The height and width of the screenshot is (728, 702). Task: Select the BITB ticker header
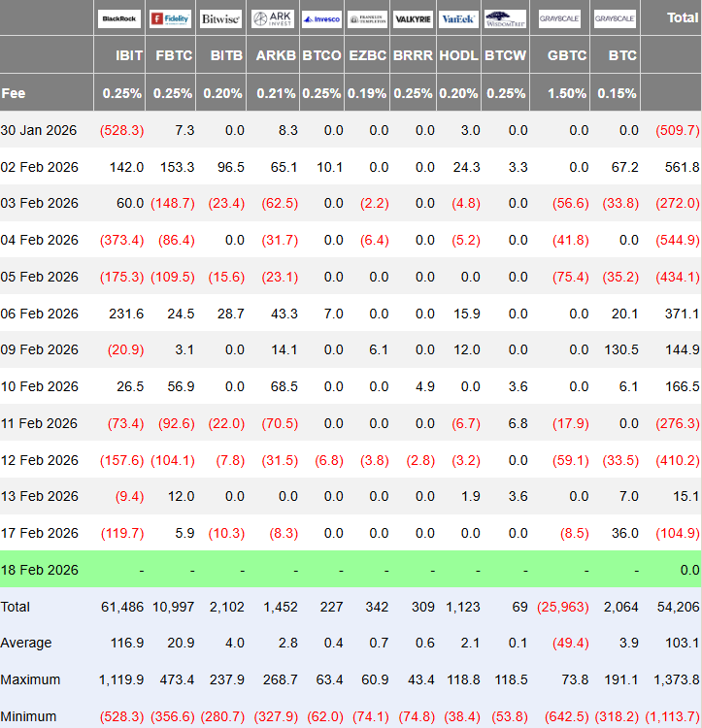226,55
